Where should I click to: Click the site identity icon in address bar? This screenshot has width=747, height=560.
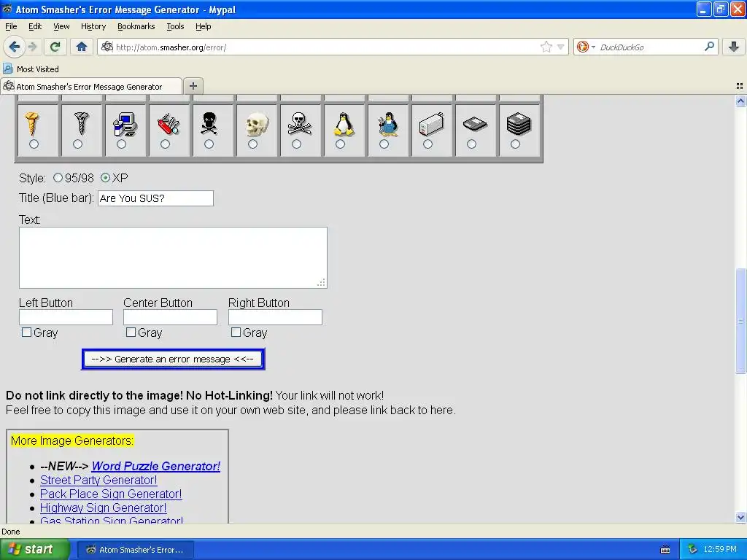coord(107,47)
